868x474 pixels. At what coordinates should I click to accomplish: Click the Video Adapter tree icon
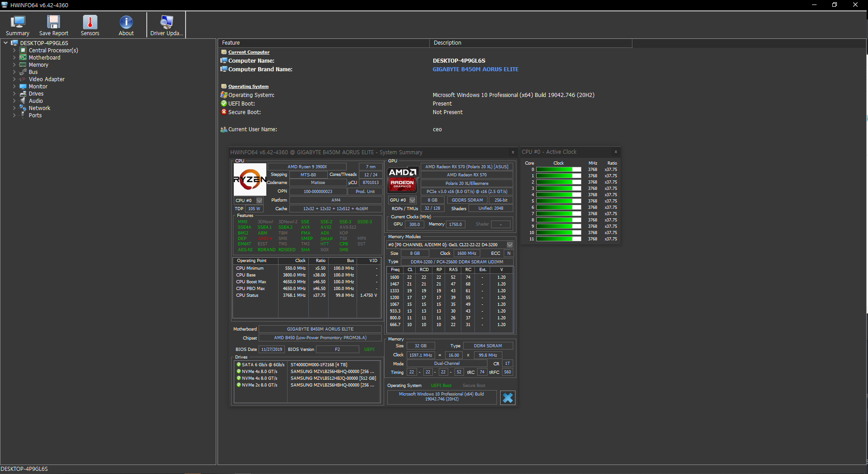[x=23, y=79]
